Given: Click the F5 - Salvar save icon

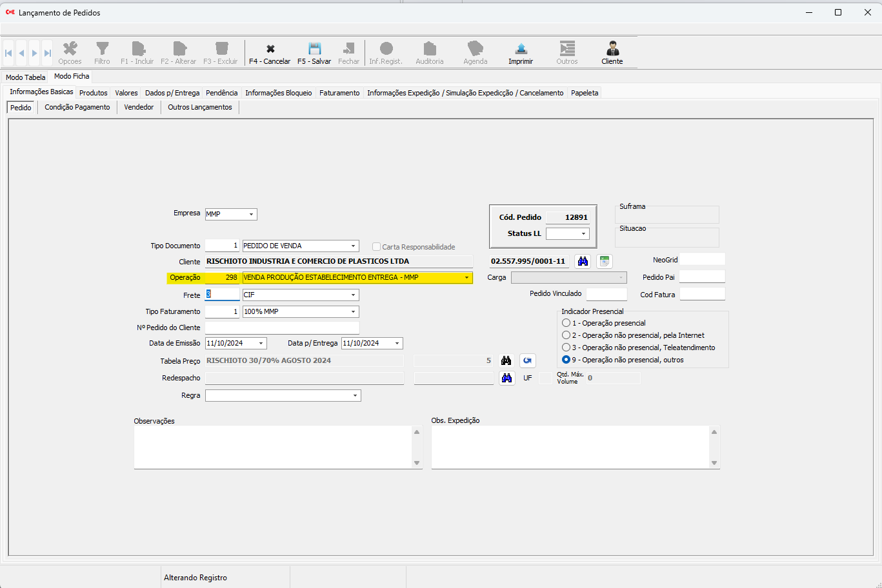Looking at the screenshot, I should 314,50.
